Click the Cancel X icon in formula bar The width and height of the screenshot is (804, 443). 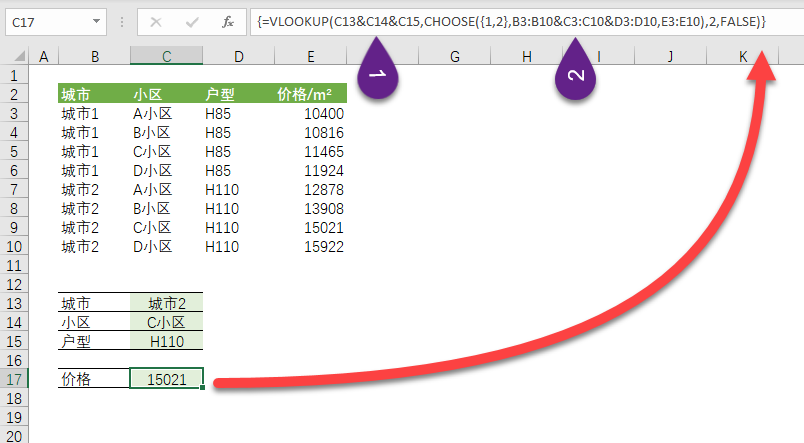[156, 21]
